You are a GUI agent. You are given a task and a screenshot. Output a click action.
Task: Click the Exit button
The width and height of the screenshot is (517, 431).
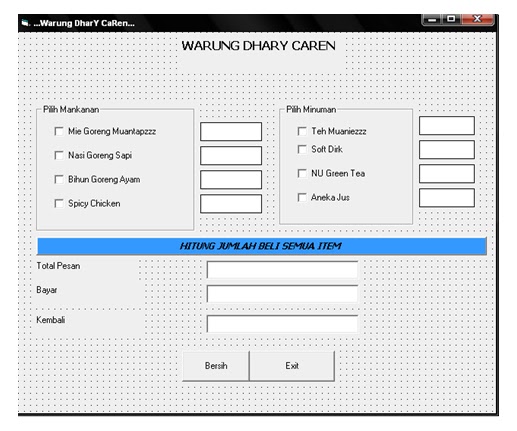(292, 366)
